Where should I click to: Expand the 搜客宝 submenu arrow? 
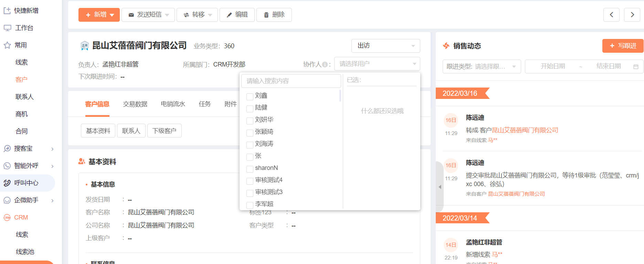[52, 149]
